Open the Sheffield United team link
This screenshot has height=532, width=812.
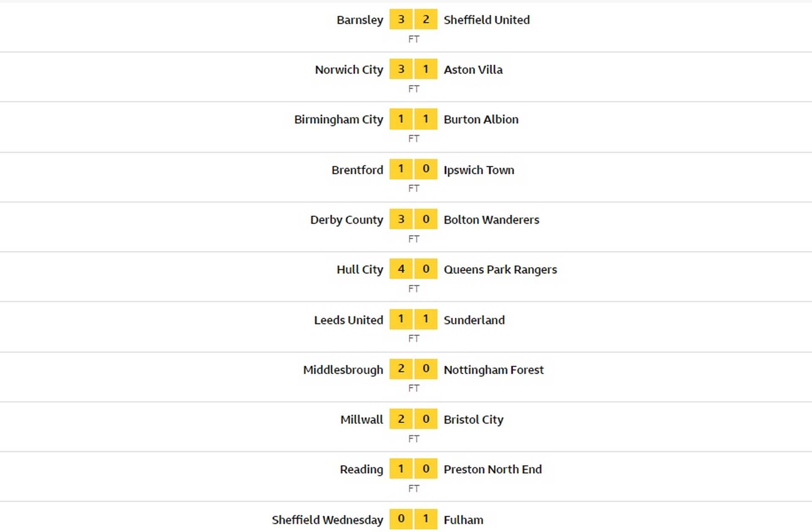[x=486, y=20]
